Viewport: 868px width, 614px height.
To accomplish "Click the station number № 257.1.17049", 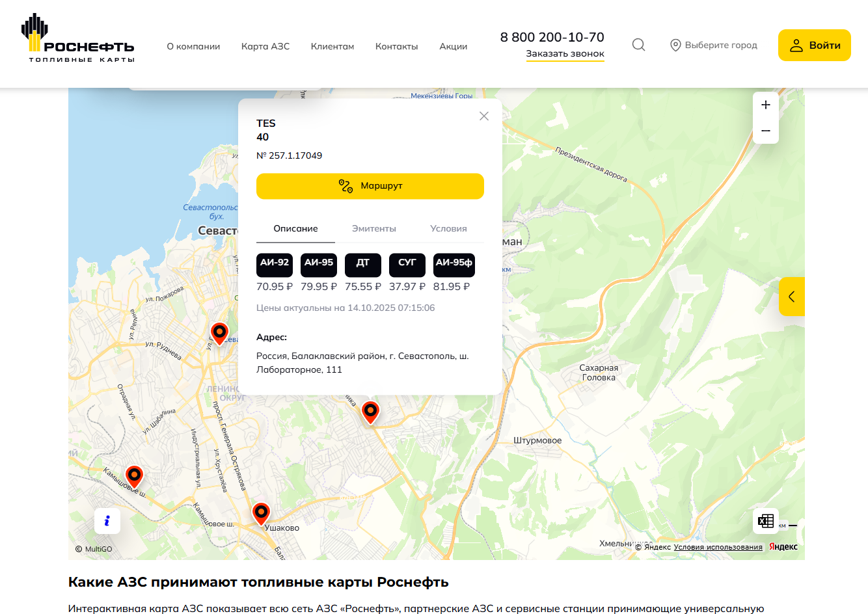I will coord(290,155).
